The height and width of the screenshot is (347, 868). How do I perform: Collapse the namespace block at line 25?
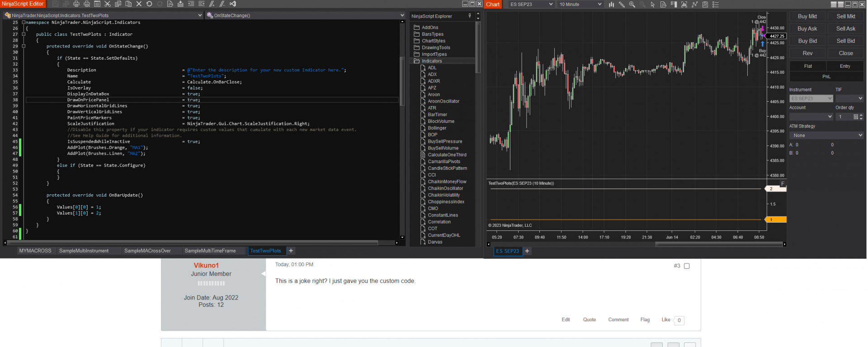[24, 22]
